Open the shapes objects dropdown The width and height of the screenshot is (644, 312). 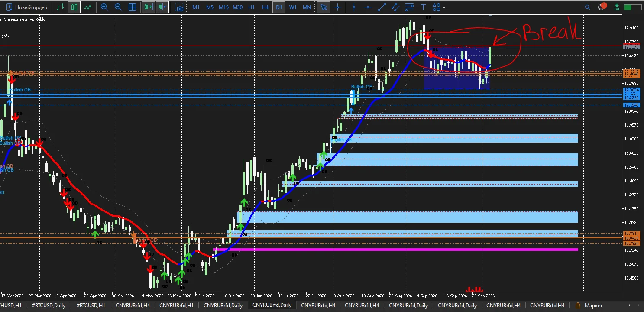[x=439, y=7]
